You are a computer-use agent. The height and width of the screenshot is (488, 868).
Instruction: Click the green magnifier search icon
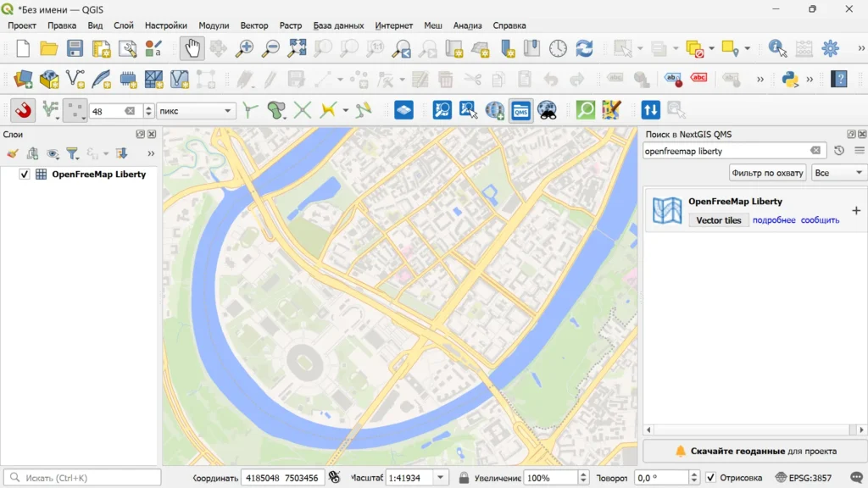pyautogui.click(x=585, y=110)
